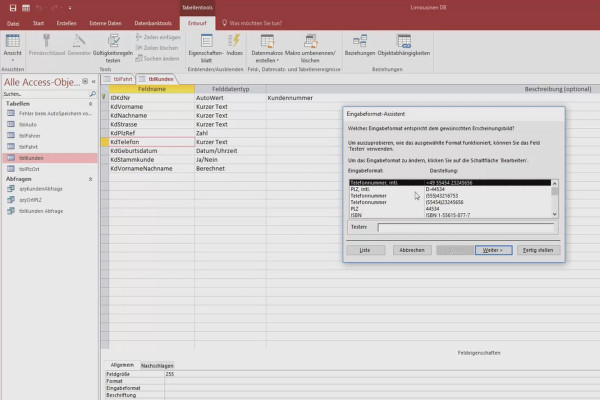Click into the Testen input field

pos(465,227)
